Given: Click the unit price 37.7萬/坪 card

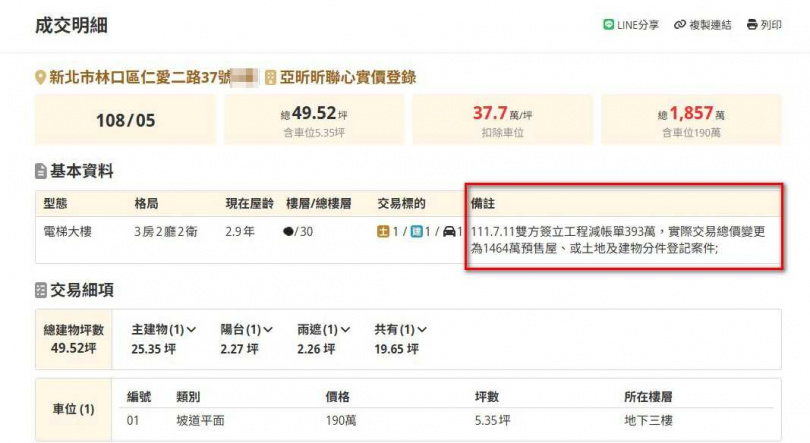Looking at the screenshot, I should [503, 120].
